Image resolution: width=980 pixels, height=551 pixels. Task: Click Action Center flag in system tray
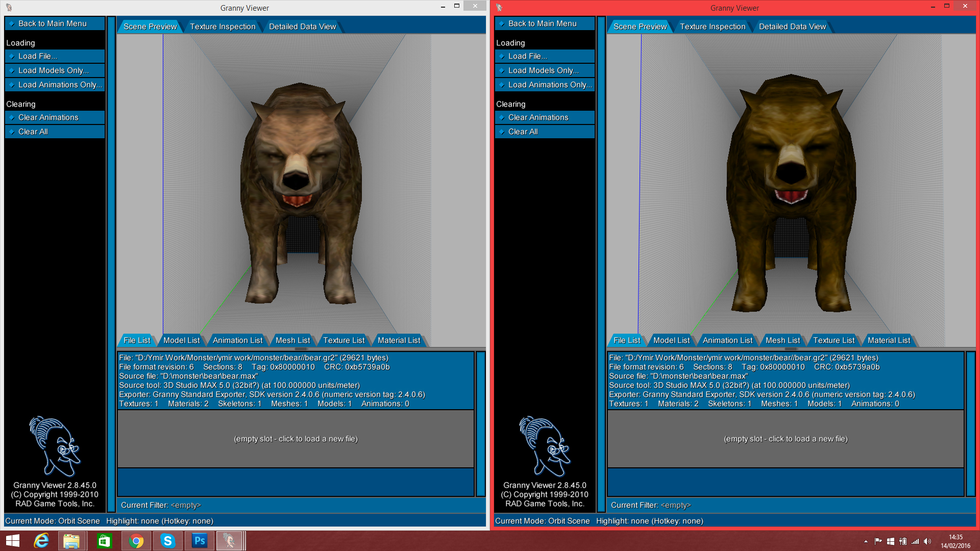[878, 541]
